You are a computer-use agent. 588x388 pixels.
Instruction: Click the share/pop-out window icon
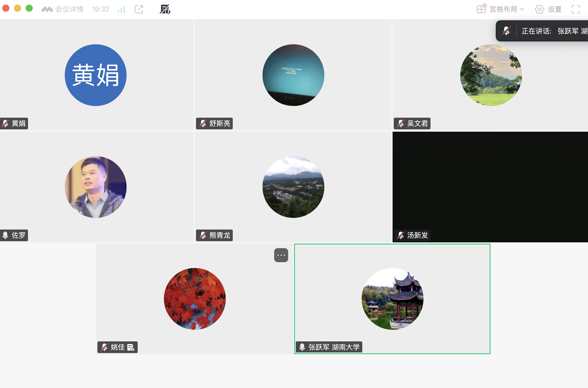tap(139, 9)
